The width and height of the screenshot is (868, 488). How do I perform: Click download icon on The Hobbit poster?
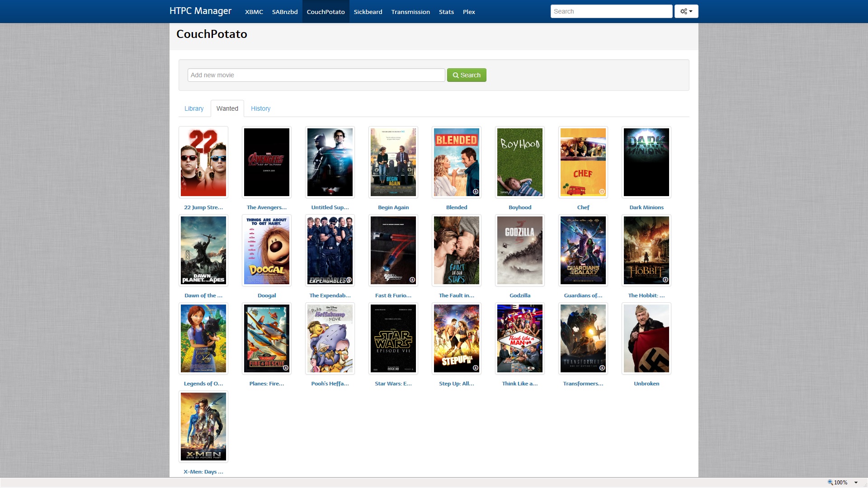coord(665,280)
